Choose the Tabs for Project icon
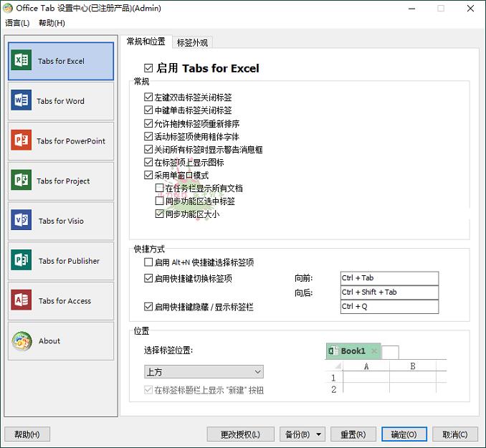This screenshot has height=448, width=486. [x=22, y=181]
